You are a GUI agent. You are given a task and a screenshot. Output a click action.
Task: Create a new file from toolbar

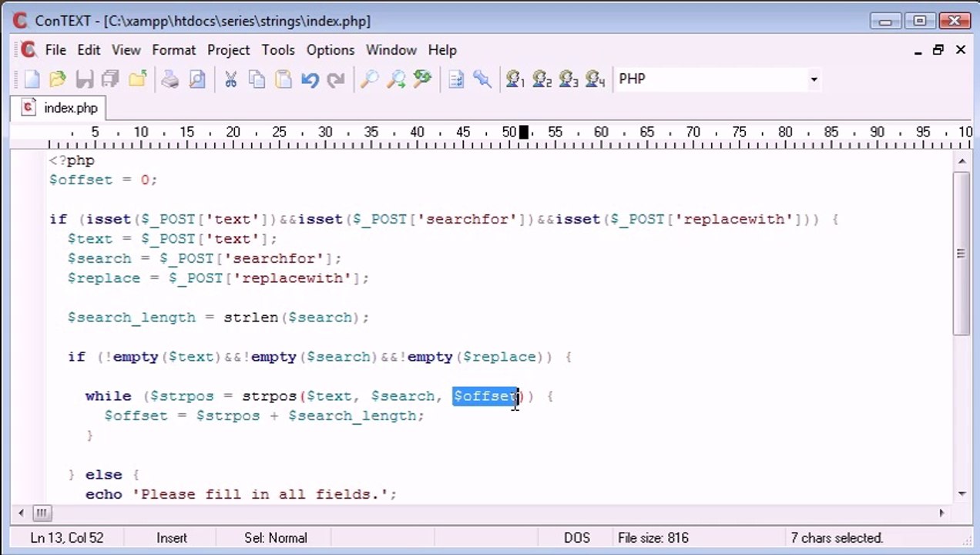tap(32, 79)
